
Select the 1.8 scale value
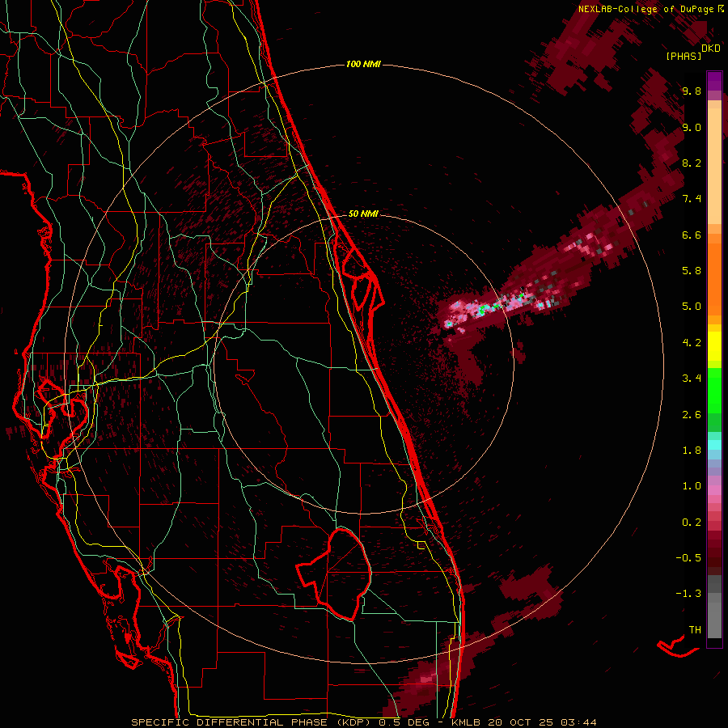click(692, 451)
